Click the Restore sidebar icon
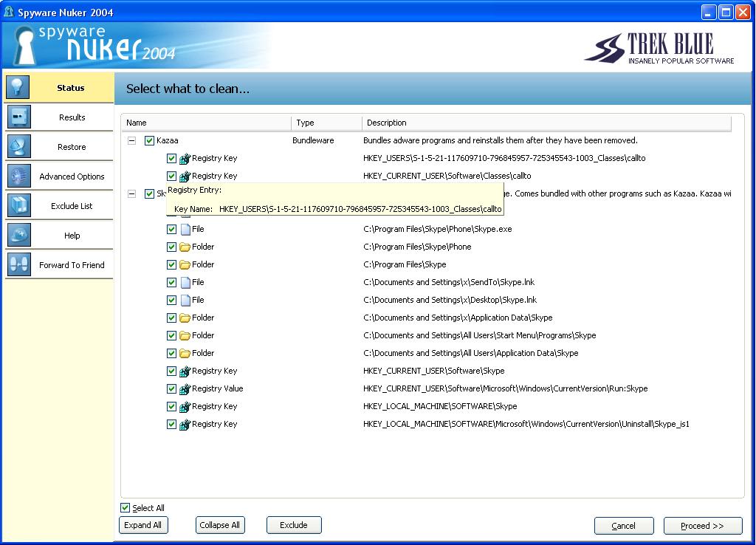The height and width of the screenshot is (545, 756). tap(18, 146)
